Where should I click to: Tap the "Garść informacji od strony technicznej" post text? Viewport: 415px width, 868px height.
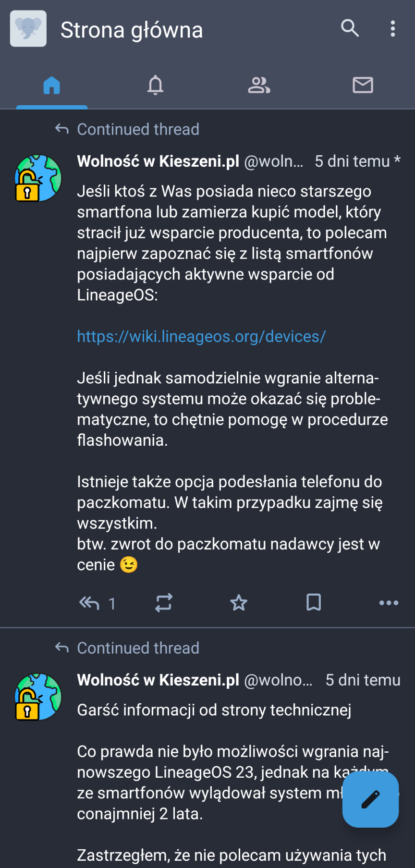click(x=214, y=710)
